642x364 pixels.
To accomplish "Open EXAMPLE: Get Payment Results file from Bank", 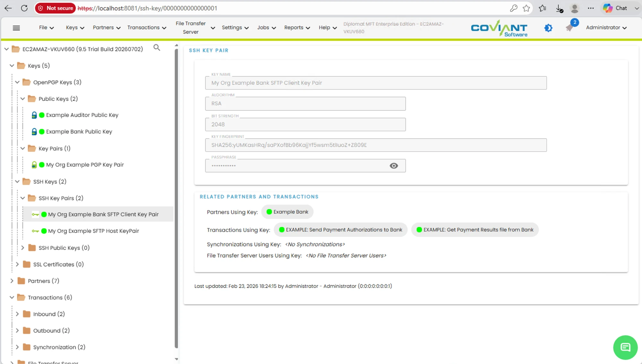I will point(475,230).
